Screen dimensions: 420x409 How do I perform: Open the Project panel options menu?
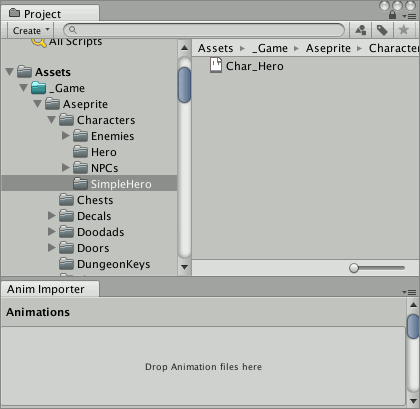click(409, 16)
